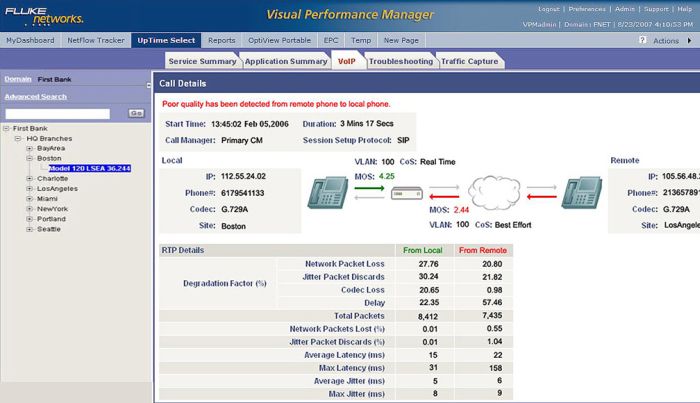Open the Netflow Tracker tab
This screenshot has height=403, width=700.
(x=96, y=40)
